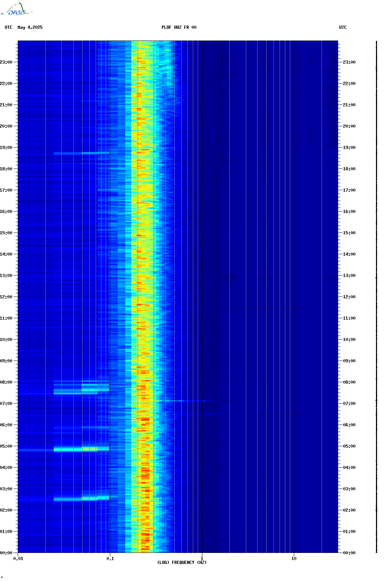Image resolution: width=392 pixels, height=581 pixels.
Task: Click 02:00 on the right time axis
Action: (x=349, y=510)
